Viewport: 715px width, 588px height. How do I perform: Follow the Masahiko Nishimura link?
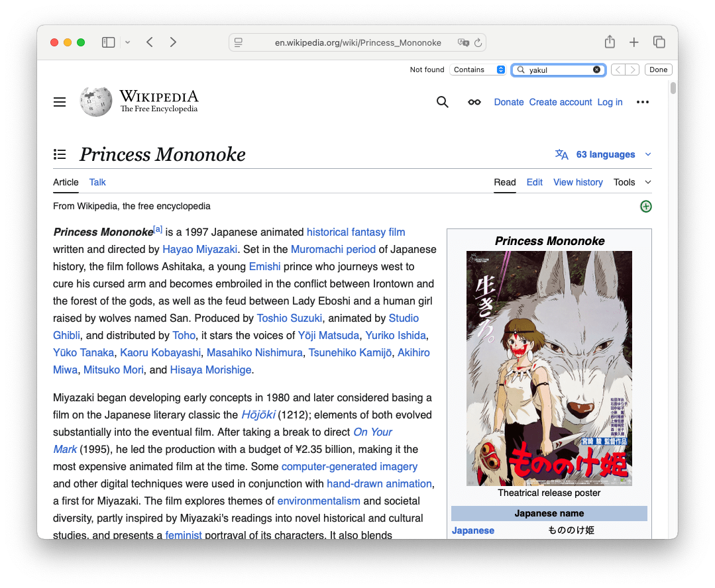click(x=254, y=353)
